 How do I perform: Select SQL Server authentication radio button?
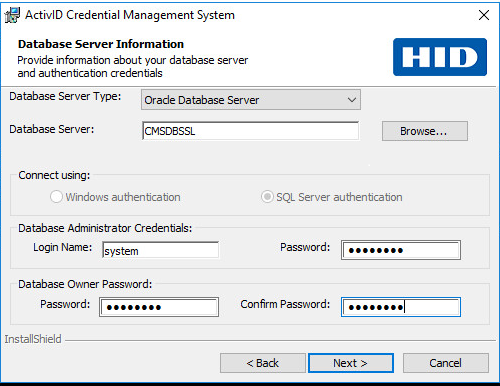[267, 197]
